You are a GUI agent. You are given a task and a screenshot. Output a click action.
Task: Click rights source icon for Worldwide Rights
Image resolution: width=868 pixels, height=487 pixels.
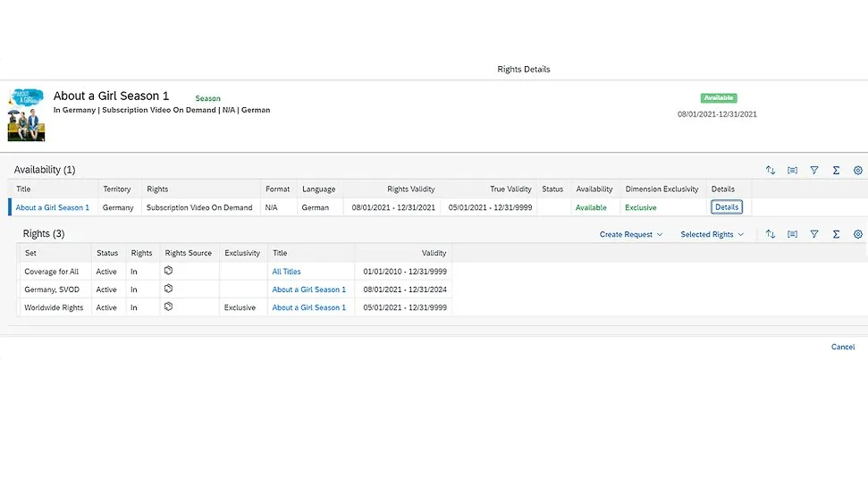click(x=168, y=306)
